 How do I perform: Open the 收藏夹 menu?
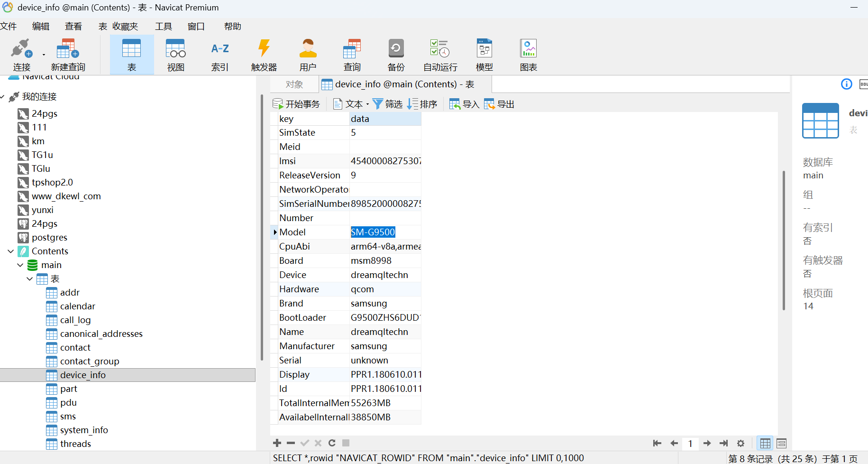tap(125, 27)
